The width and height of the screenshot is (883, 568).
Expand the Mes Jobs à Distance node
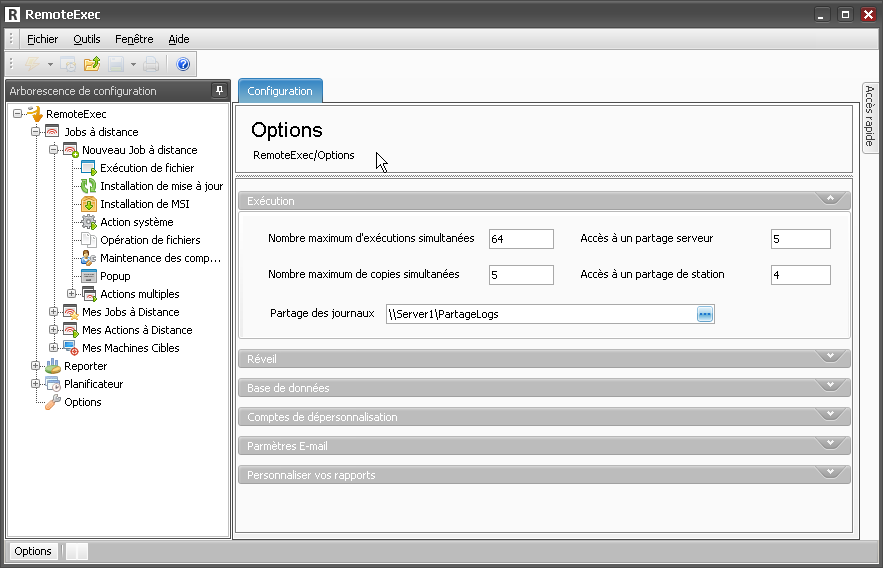click(53, 312)
